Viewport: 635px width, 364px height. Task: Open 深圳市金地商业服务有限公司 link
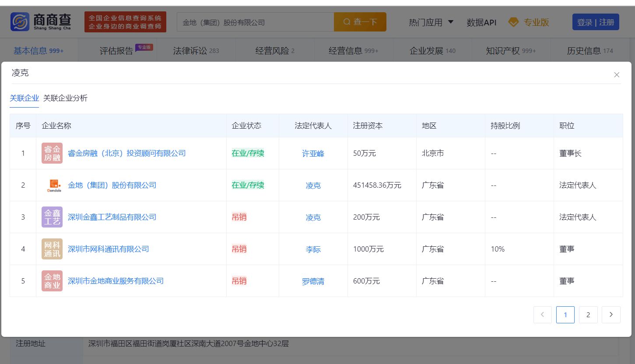point(116,281)
